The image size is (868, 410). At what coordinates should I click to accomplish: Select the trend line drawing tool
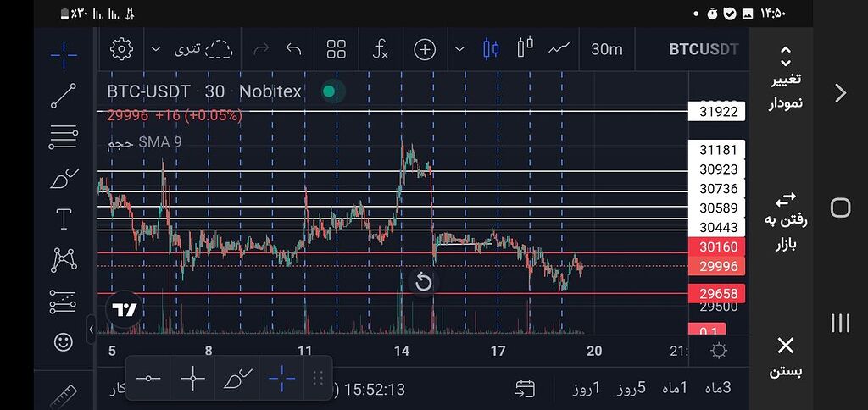64,96
